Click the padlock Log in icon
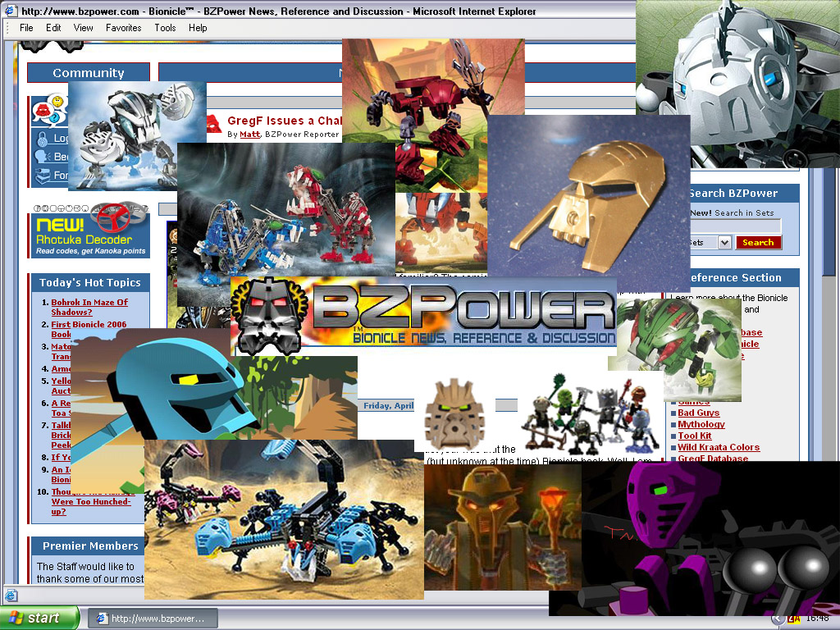The width and height of the screenshot is (840, 630). 42,139
